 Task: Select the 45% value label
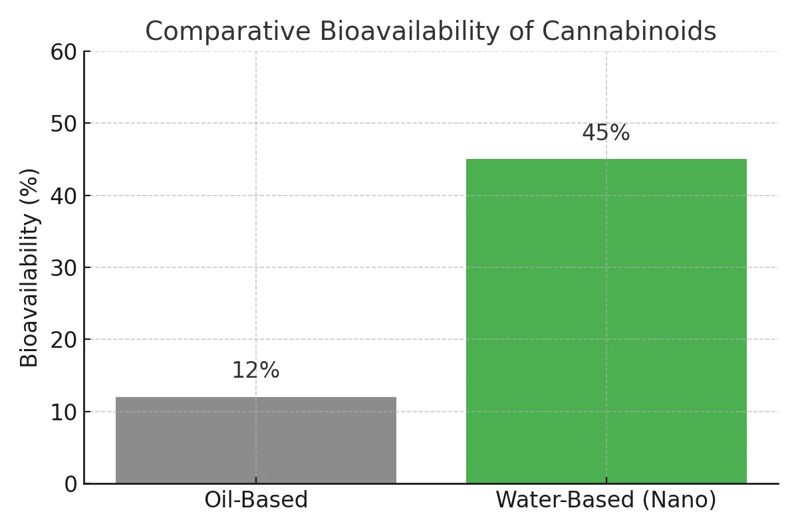click(606, 134)
